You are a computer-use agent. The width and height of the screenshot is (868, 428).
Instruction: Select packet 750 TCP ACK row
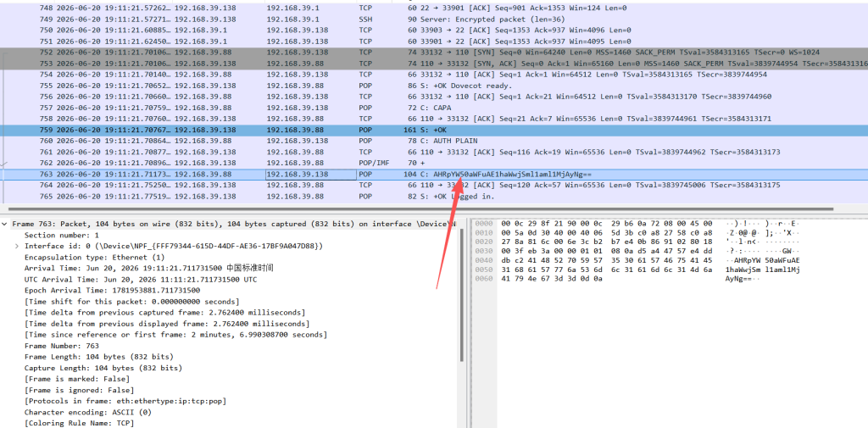point(434,31)
